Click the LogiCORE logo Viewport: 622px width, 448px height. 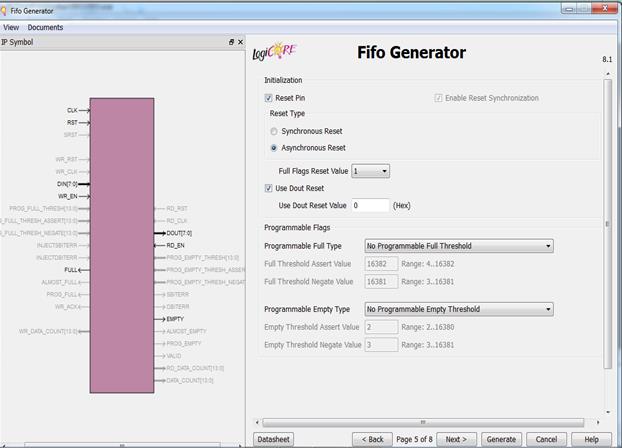tap(275, 52)
